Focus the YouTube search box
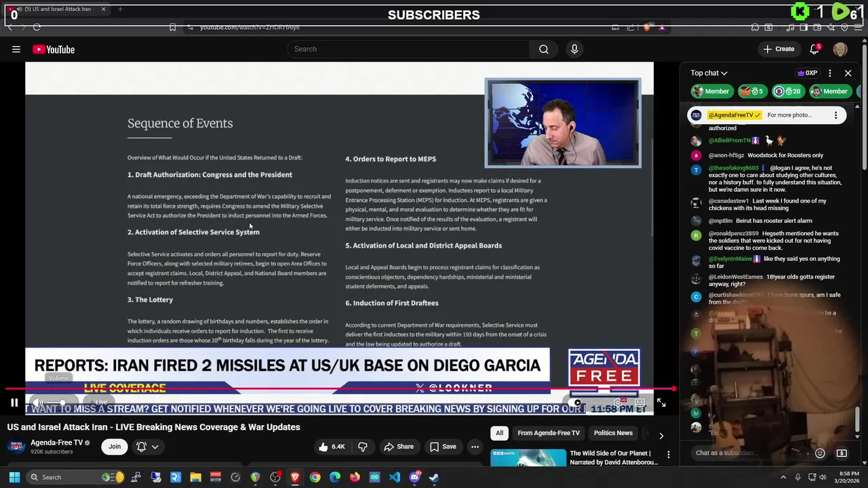Viewport: 868px width, 488px height. (408, 49)
